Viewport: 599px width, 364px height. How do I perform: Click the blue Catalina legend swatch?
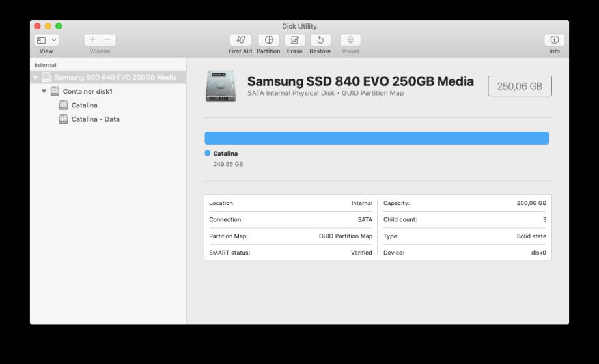pyautogui.click(x=208, y=153)
